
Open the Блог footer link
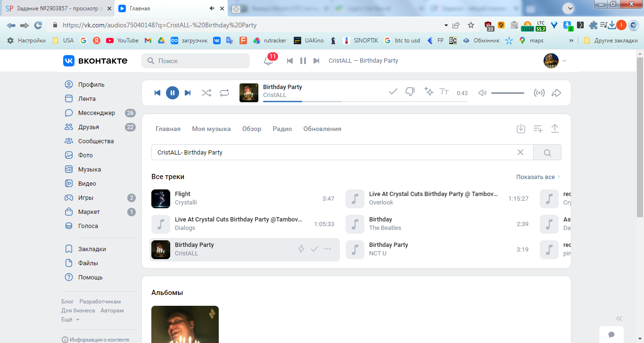pos(67,302)
